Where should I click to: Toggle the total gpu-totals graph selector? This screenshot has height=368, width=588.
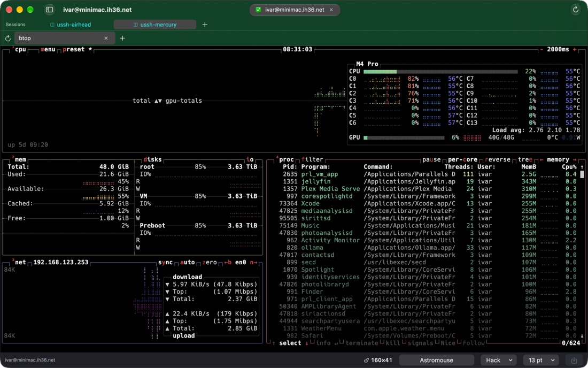click(167, 101)
